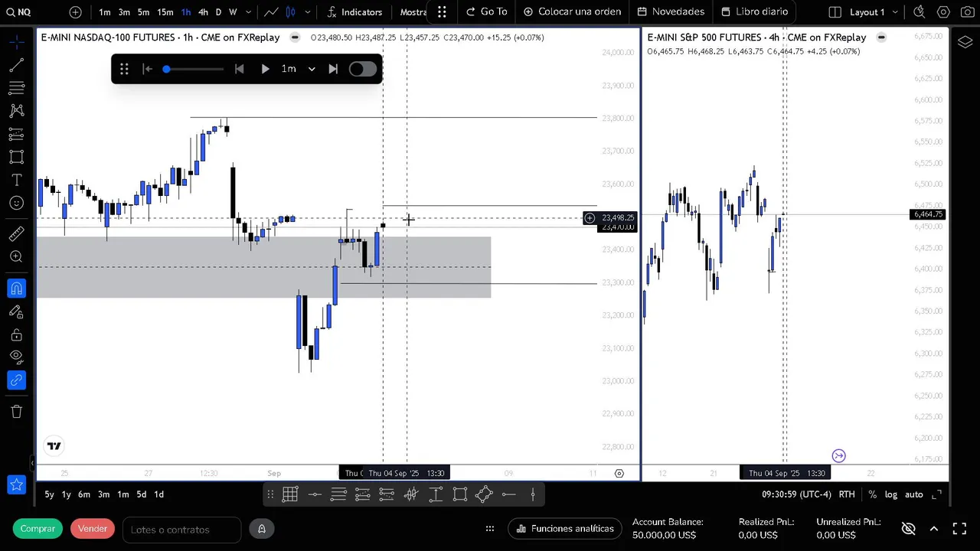Switch to the 3m timeframe

tap(124, 11)
